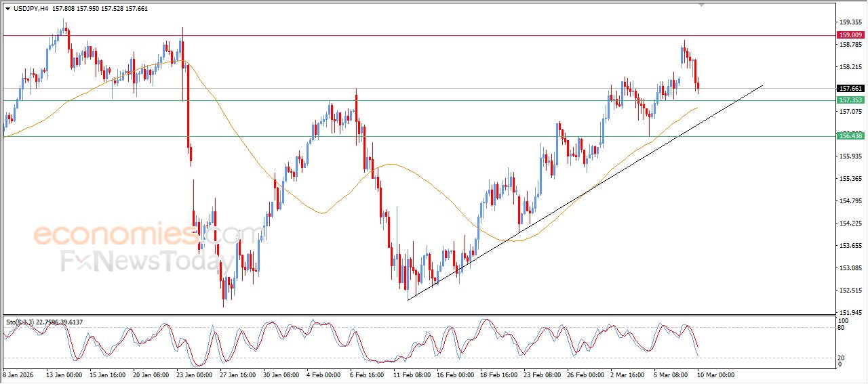Viewport: 868px width, 384px height.
Task: Click the FxNewsToday watermark logo
Action: pyautogui.click(x=141, y=261)
